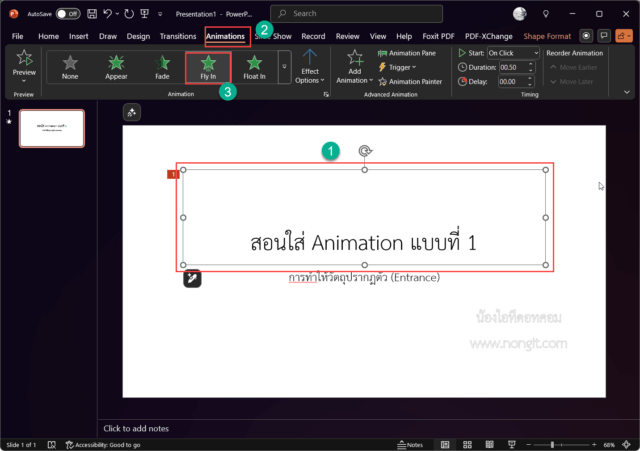
Task: Click the Duration stepper arrows
Action: 531,67
